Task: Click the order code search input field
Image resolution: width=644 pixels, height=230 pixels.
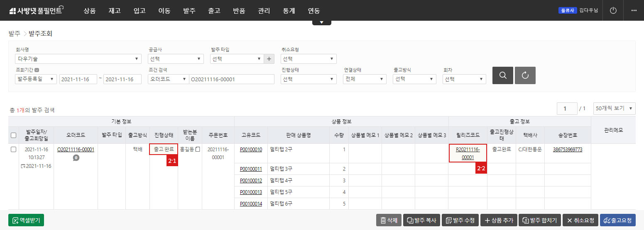Action: pos(231,79)
